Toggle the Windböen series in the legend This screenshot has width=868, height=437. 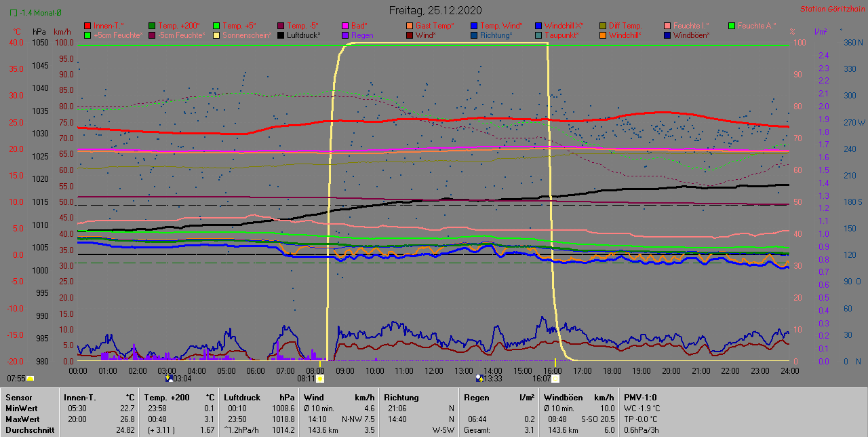(x=692, y=35)
